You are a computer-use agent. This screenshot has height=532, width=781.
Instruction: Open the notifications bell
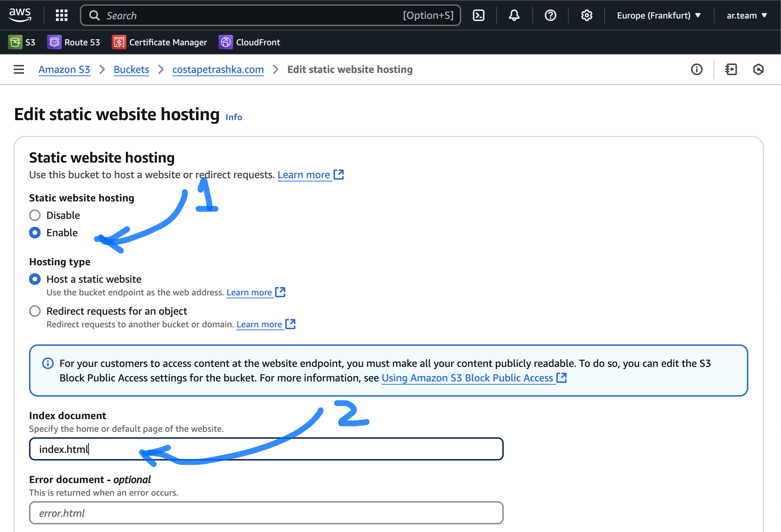(514, 15)
